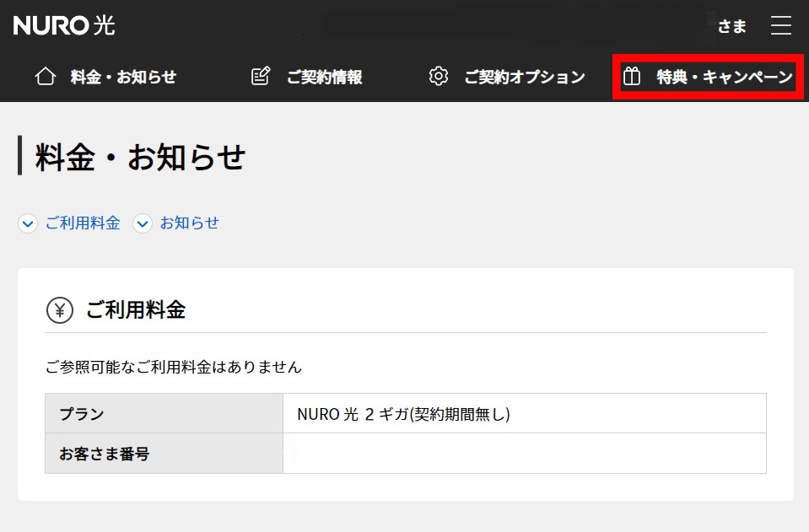Click the gift box icon
Viewport: 809px width, 532px height.
pos(632,78)
